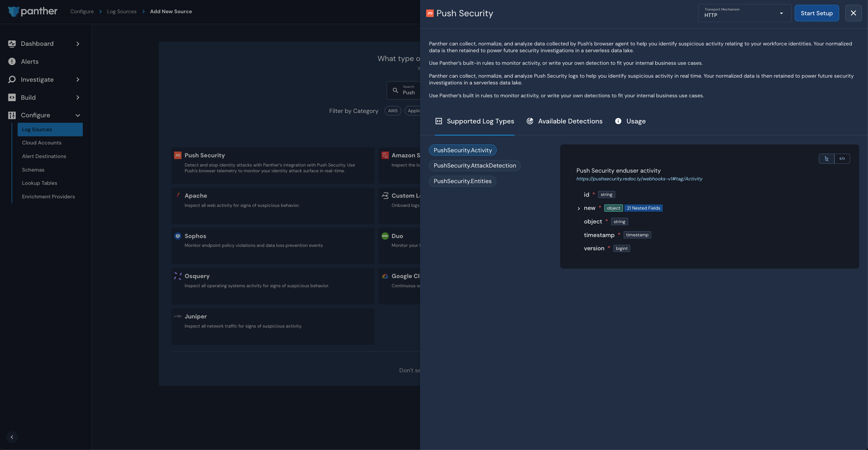Open Lookup Tables in sidebar
Screen dimensions: 868x450
(40, 183)
